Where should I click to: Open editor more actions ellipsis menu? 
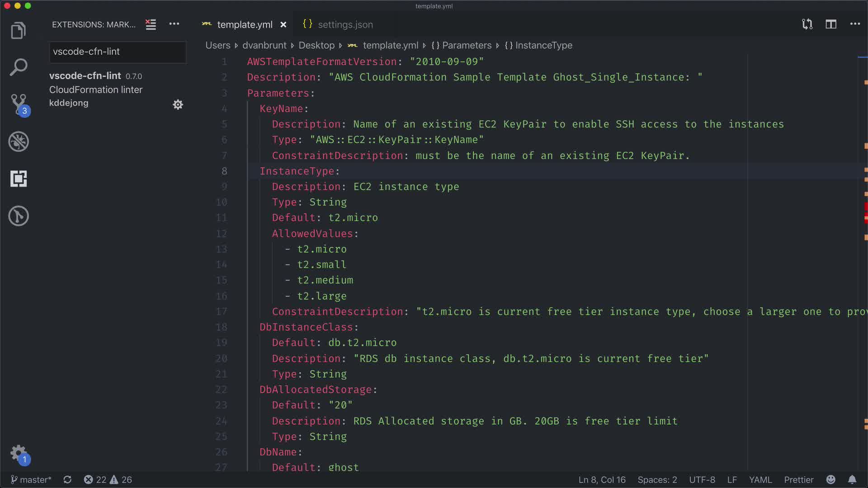pyautogui.click(x=855, y=24)
